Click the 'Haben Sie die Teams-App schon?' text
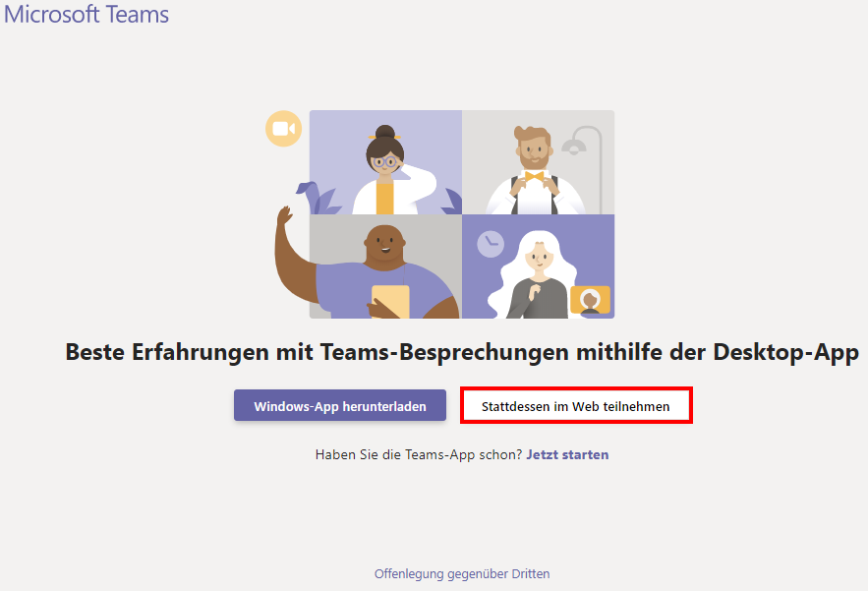 [418, 454]
